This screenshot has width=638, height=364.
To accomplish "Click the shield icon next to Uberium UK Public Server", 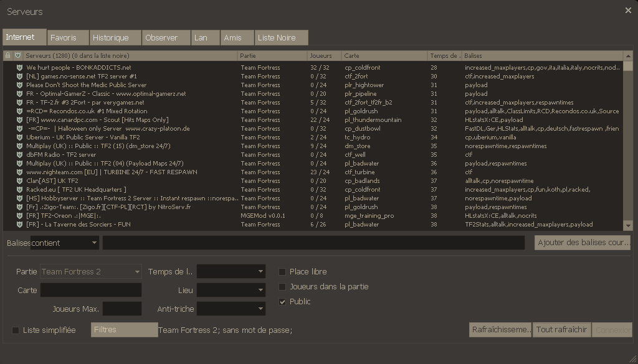I will pyautogui.click(x=17, y=137).
